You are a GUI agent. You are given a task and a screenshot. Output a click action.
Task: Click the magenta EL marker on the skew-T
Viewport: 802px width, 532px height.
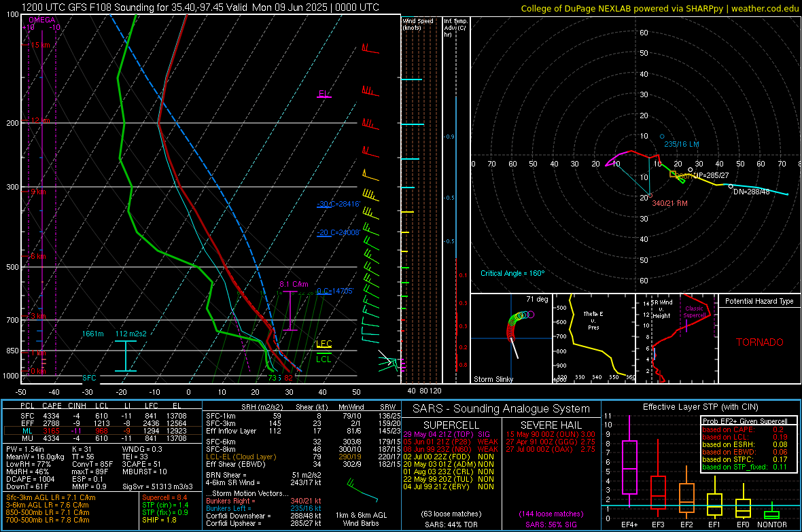pos(324,94)
